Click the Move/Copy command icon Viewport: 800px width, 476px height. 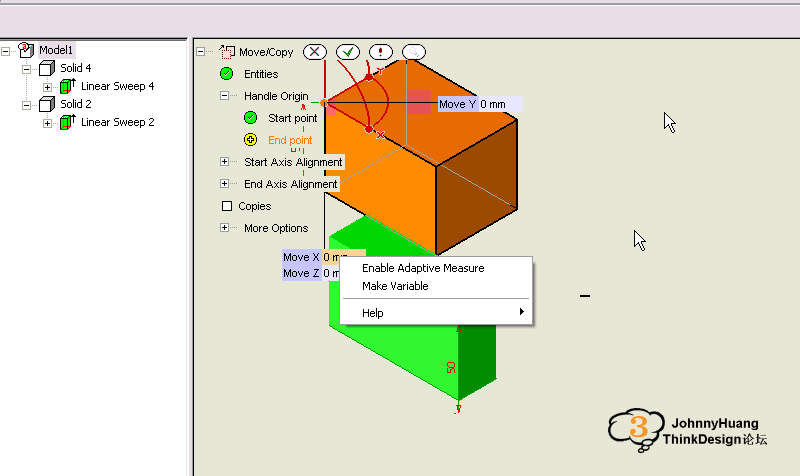[x=227, y=52]
